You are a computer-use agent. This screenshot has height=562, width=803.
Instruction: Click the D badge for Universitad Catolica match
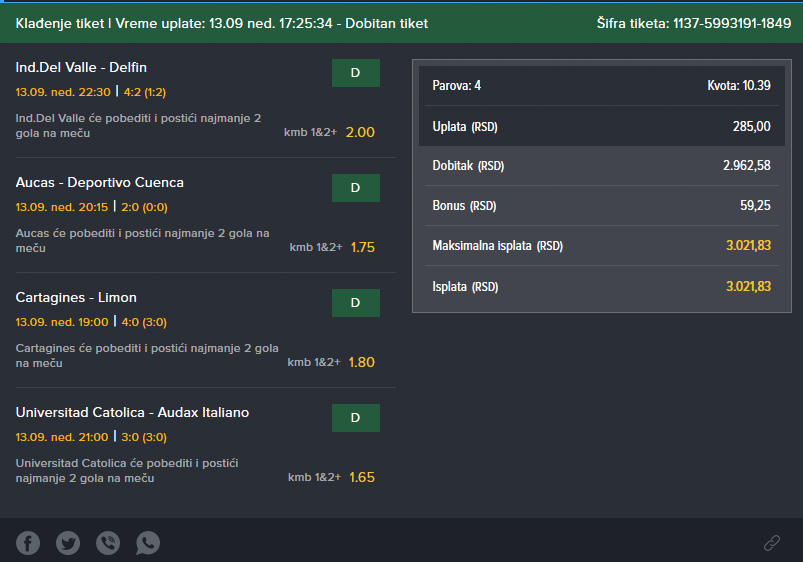(355, 418)
